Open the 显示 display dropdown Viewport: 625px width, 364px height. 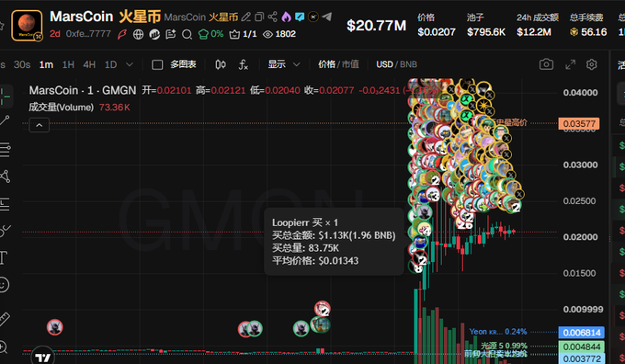(x=284, y=64)
